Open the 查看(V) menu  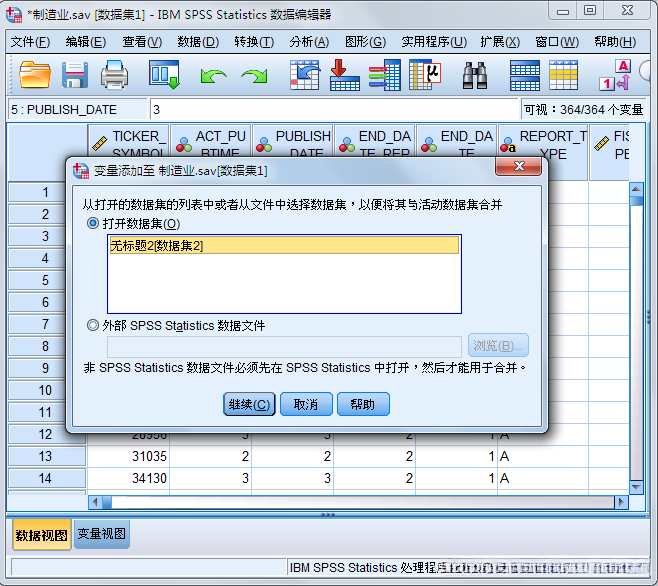142,42
